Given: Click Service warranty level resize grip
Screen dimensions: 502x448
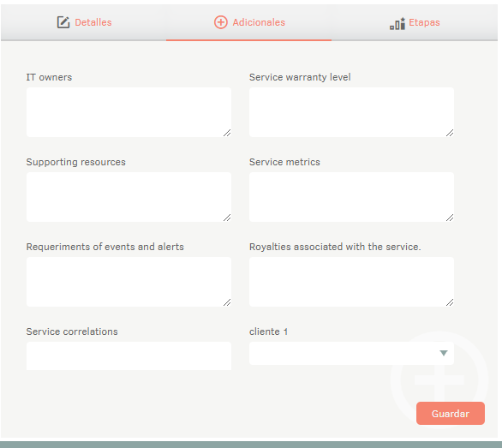Looking at the screenshot, I should coord(450,133).
